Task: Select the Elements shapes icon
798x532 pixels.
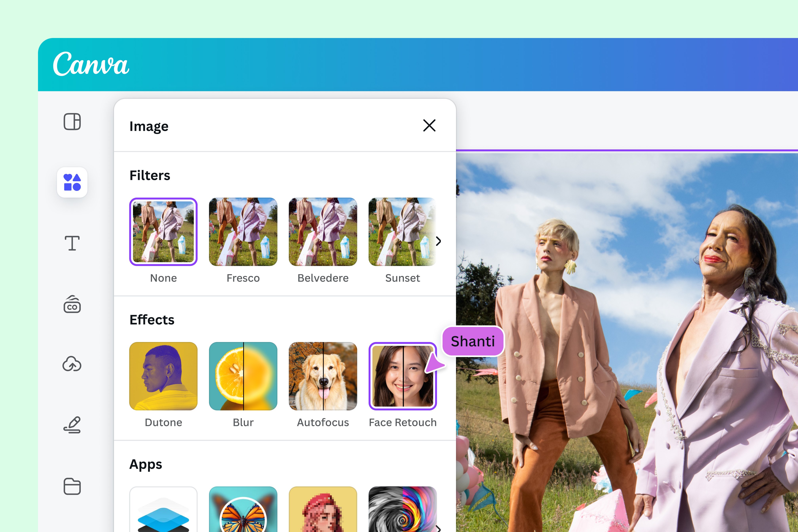Action: (x=72, y=182)
